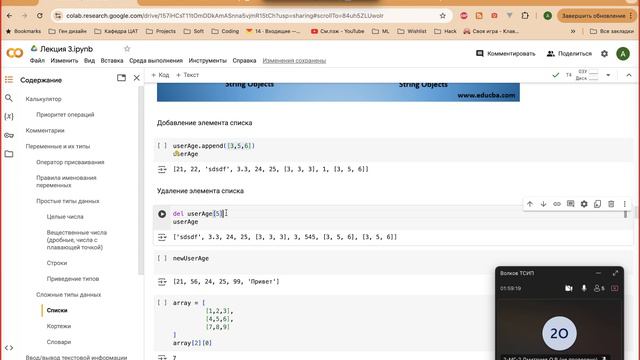
Task: Collapse the header with chevron up
Action: coord(629,75)
